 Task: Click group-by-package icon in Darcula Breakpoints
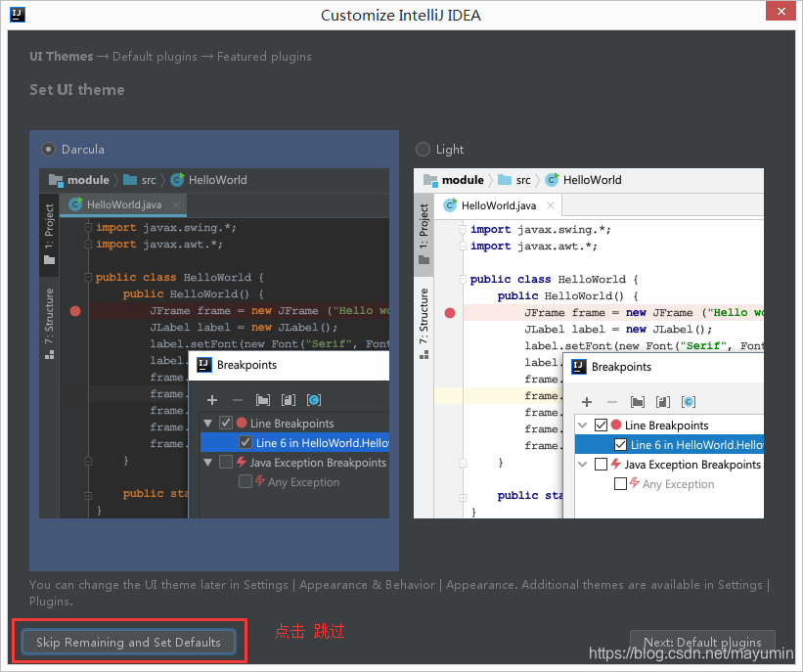click(263, 400)
